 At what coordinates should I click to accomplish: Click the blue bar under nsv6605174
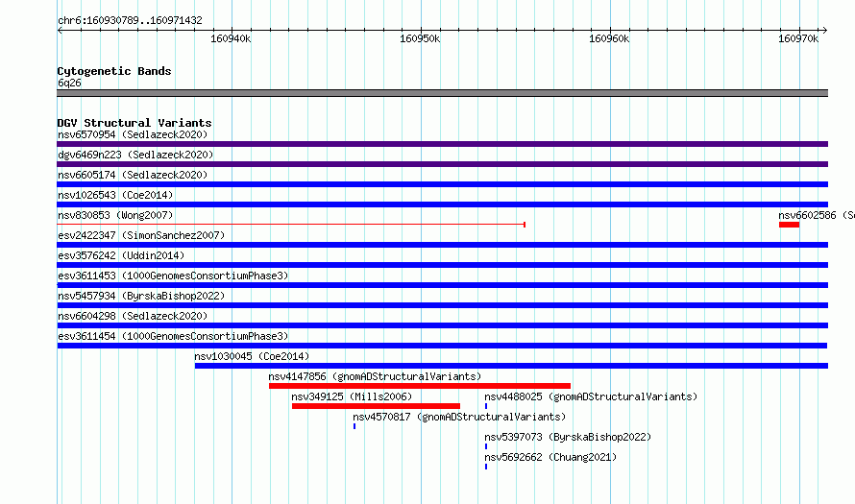click(x=442, y=184)
